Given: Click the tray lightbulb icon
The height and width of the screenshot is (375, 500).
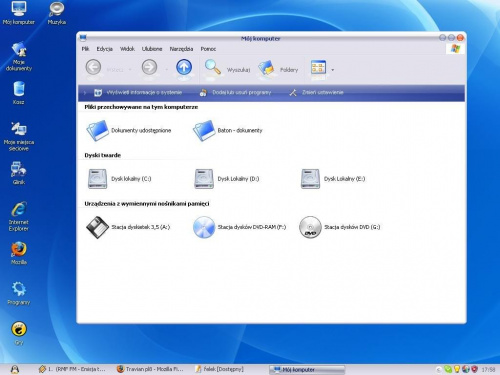Looking at the screenshot, I should (x=457, y=369).
